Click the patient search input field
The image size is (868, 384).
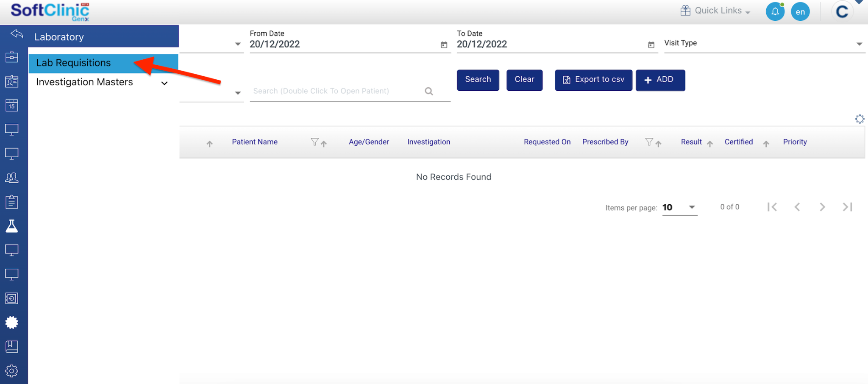(335, 91)
